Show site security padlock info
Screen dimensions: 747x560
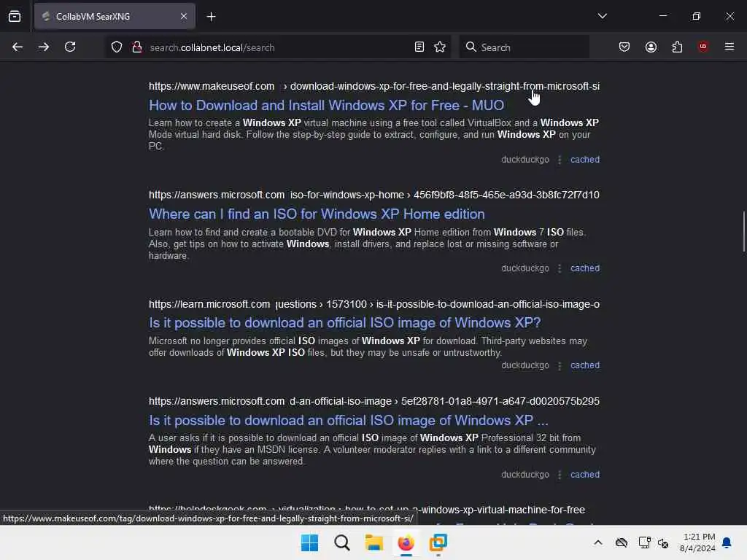[137, 47]
